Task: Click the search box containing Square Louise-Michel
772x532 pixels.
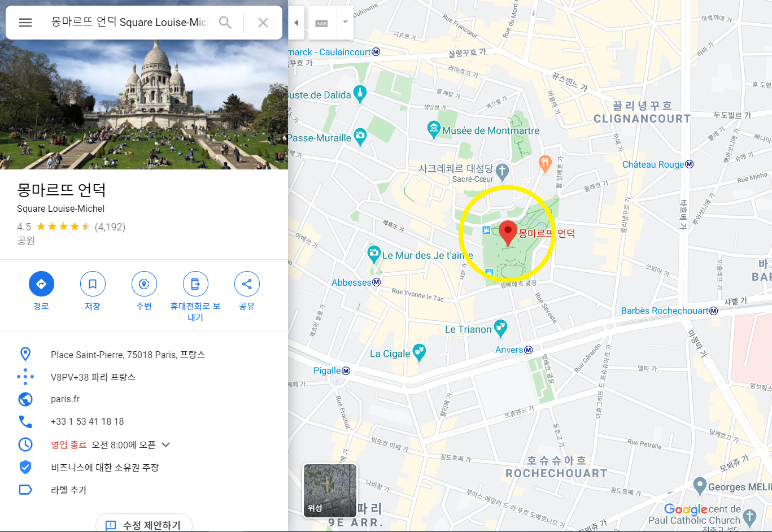Action: coord(129,23)
